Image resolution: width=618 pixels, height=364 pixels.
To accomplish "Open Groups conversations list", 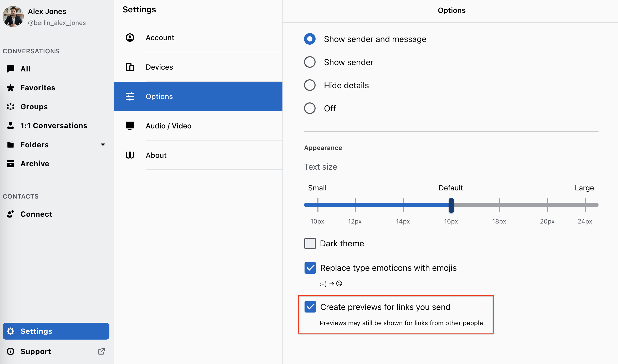I will 56,107.
